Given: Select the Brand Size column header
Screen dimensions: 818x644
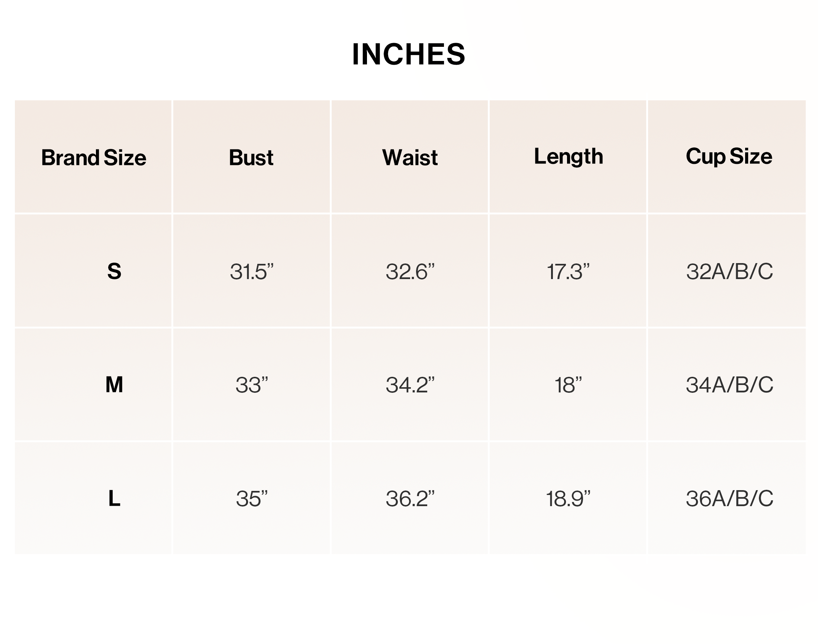Looking at the screenshot, I should (94, 157).
